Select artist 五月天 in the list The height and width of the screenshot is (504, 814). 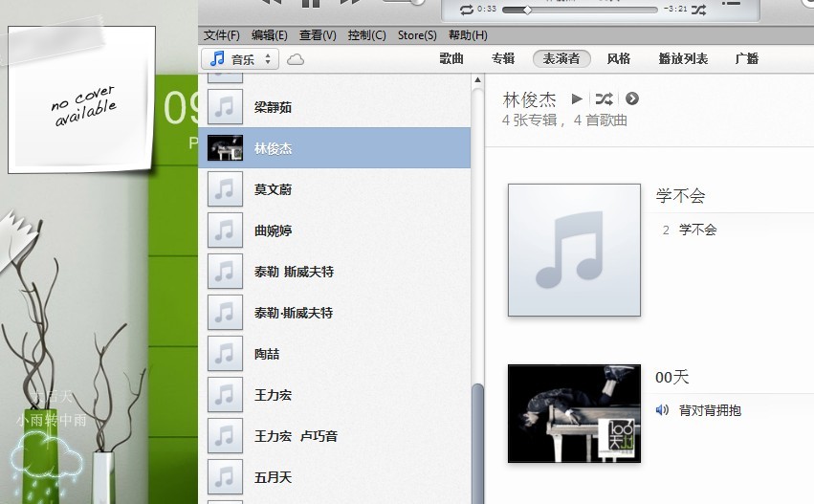tap(335, 476)
